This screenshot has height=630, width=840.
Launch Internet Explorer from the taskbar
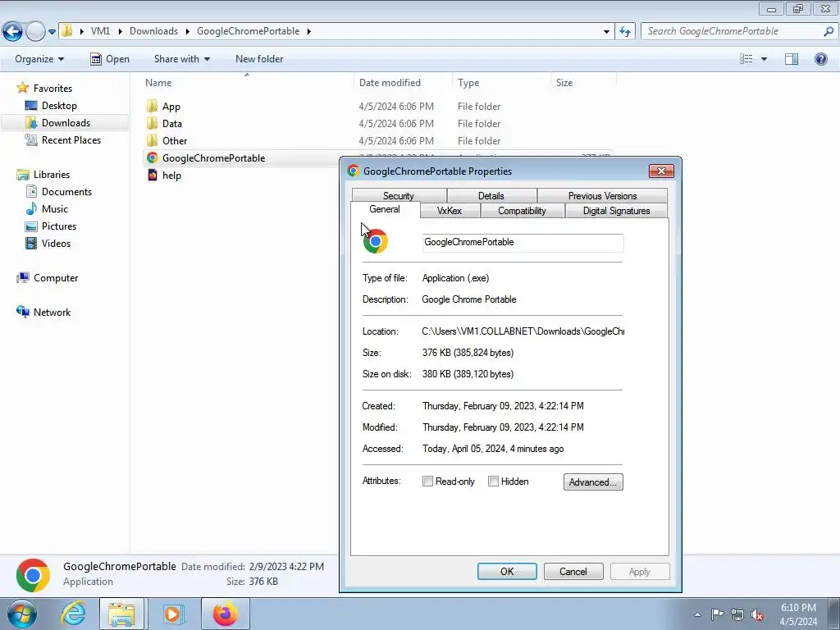tap(73, 614)
